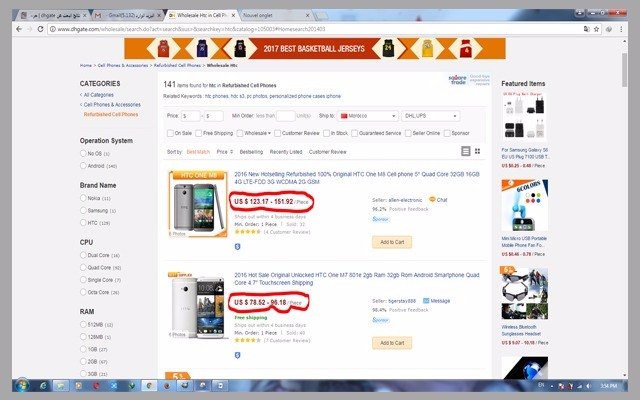
Task: Reload the page with refresh icon
Action: (x=39, y=30)
